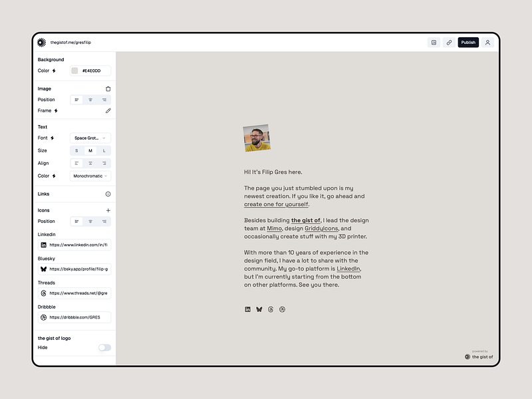
Task: Show Links info icon
Action: coord(108,194)
